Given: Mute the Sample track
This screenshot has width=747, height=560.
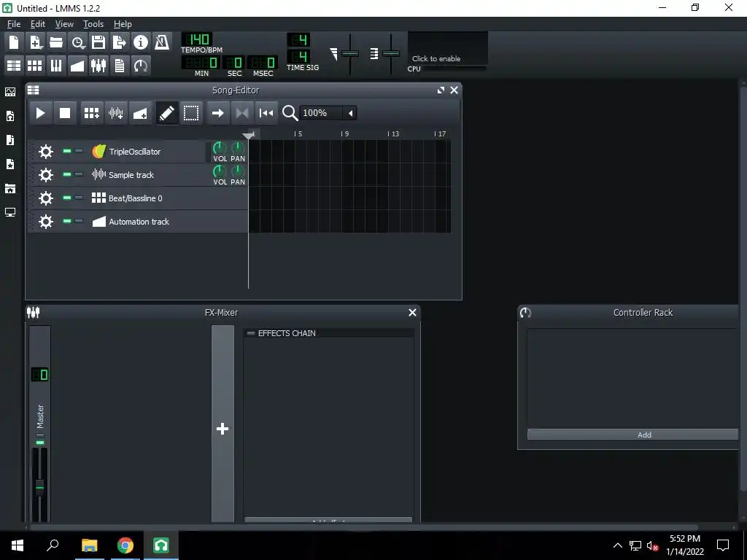Looking at the screenshot, I should click(67, 175).
